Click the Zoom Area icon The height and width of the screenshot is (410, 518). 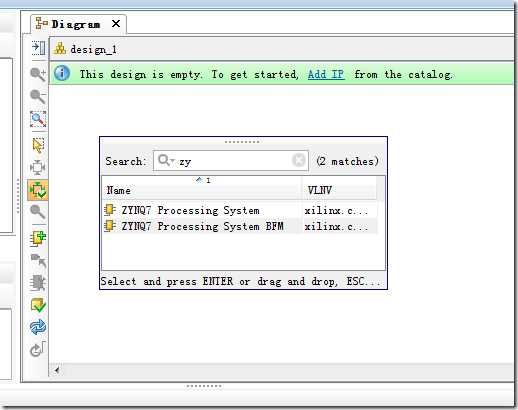click(x=38, y=119)
